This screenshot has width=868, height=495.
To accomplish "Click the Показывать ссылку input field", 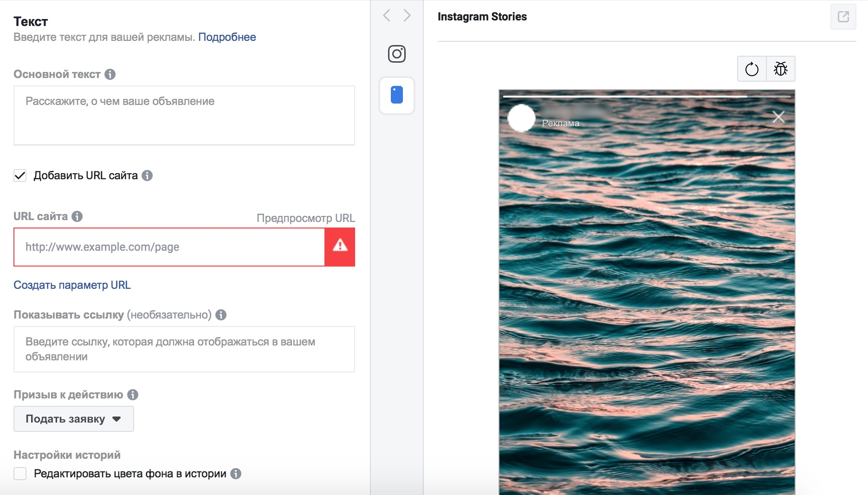I will 184,349.
